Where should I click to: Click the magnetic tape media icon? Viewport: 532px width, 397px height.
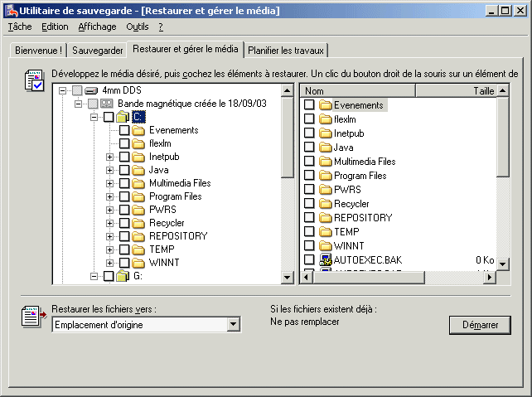[107, 104]
